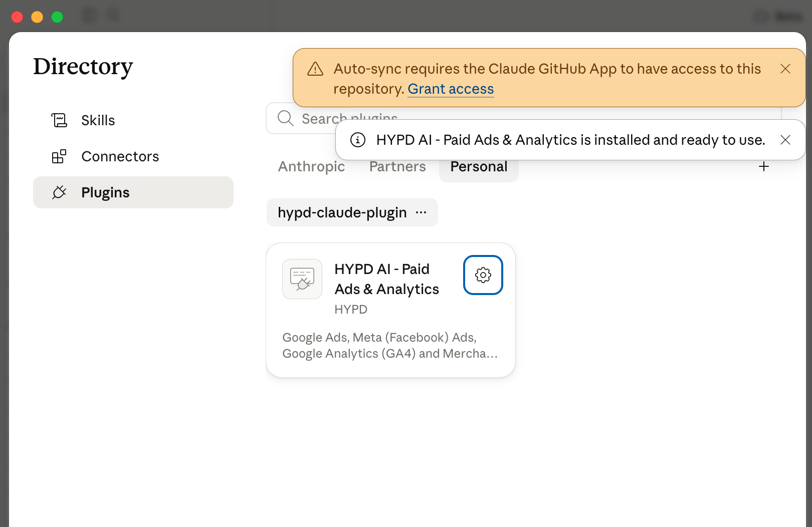This screenshot has width=812, height=527.
Task: Click the Google Ads plugin description
Action: coord(390,345)
